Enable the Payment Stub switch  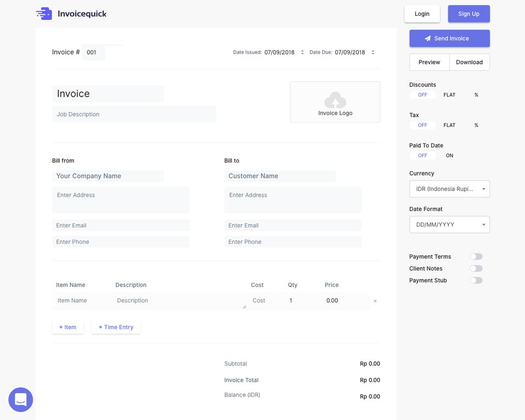[x=476, y=281]
